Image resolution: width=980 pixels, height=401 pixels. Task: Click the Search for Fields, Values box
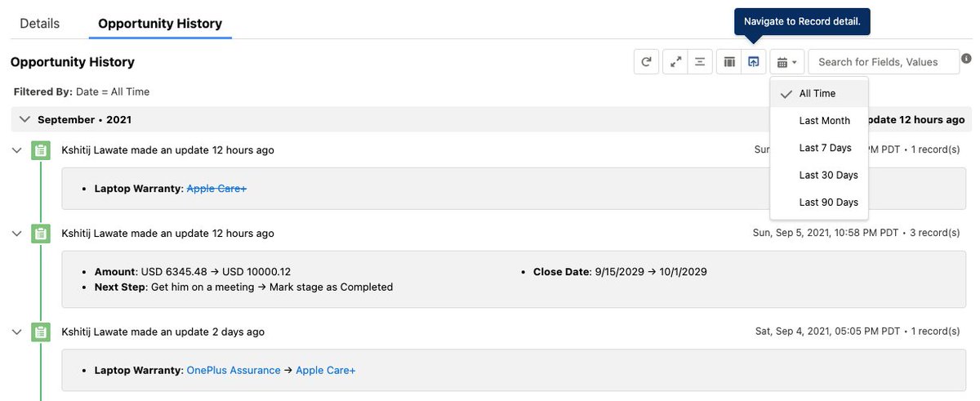point(884,62)
